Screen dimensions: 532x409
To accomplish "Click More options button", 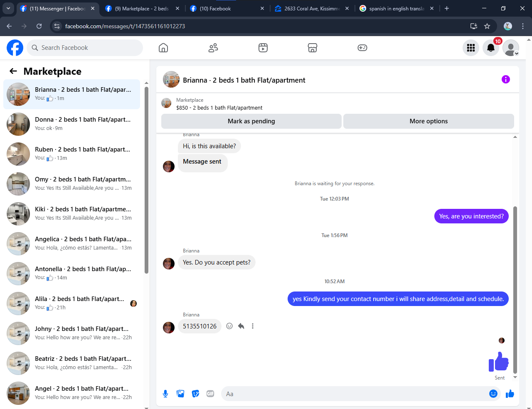I will pos(429,121).
